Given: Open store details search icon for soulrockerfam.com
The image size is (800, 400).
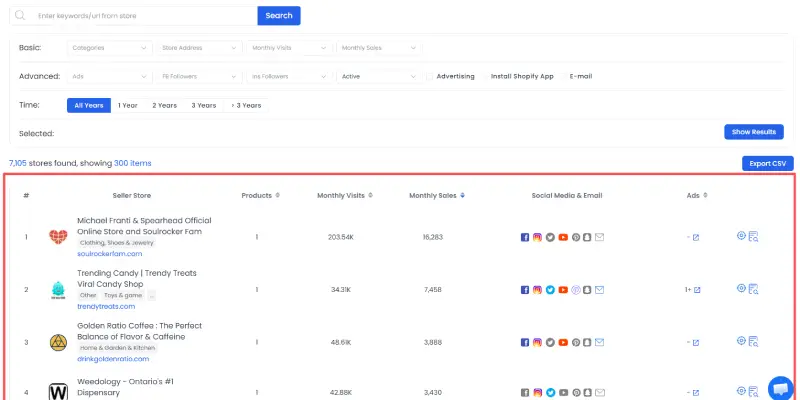Looking at the screenshot, I should pos(754,236).
